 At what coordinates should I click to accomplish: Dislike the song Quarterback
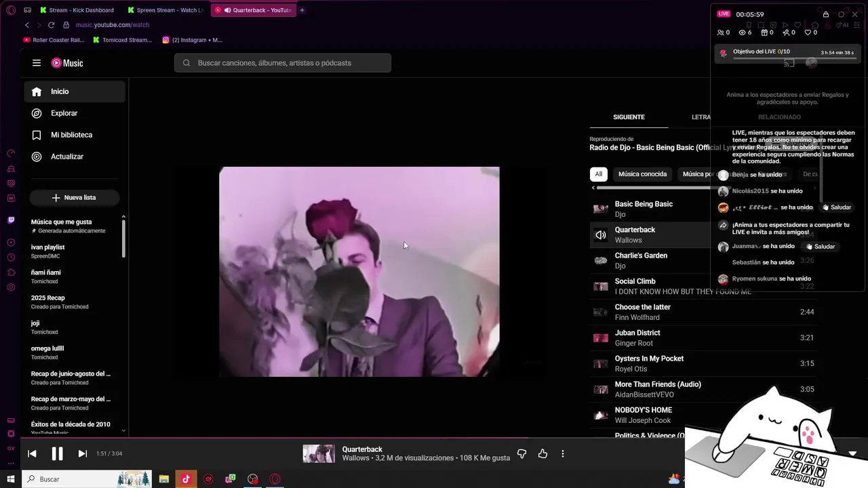click(x=521, y=453)
